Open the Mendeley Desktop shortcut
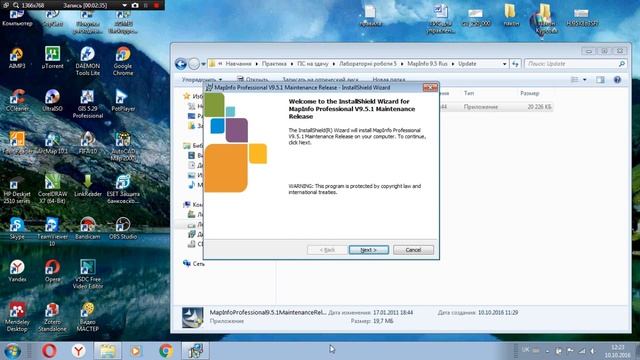The width and height of the screenshot is (640, 360). tap(17, 317)
